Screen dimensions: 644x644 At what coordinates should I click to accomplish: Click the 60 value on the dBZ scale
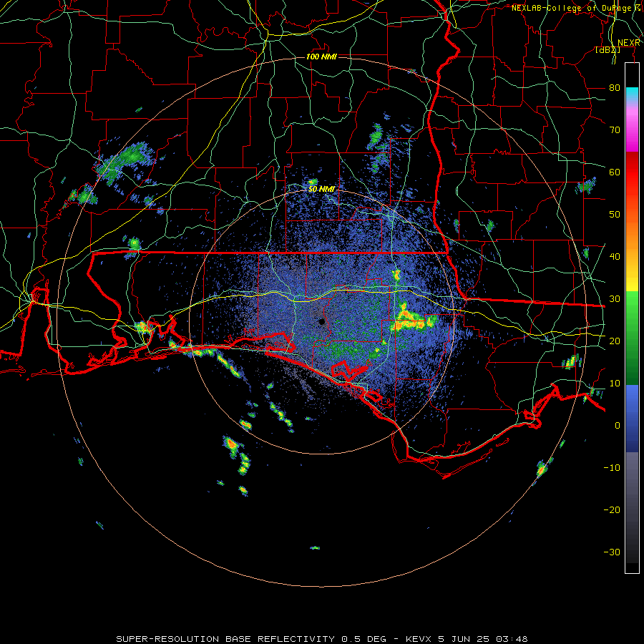coord(615,172)
